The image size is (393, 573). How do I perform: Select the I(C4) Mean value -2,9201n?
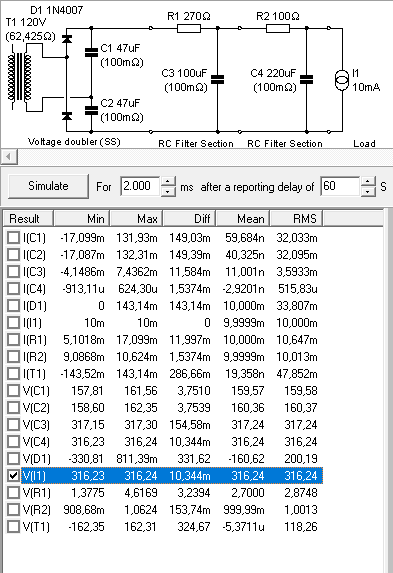click(243, 289)
